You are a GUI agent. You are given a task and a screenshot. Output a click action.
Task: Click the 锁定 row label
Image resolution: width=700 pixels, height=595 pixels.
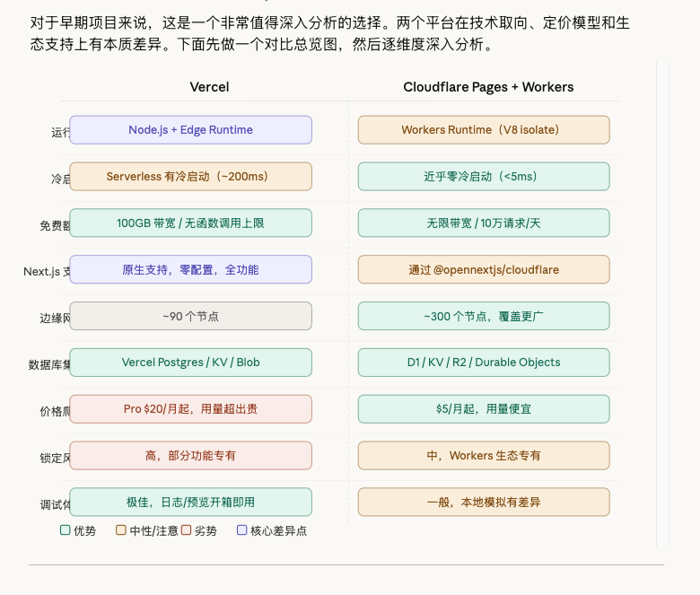point(55,458)
